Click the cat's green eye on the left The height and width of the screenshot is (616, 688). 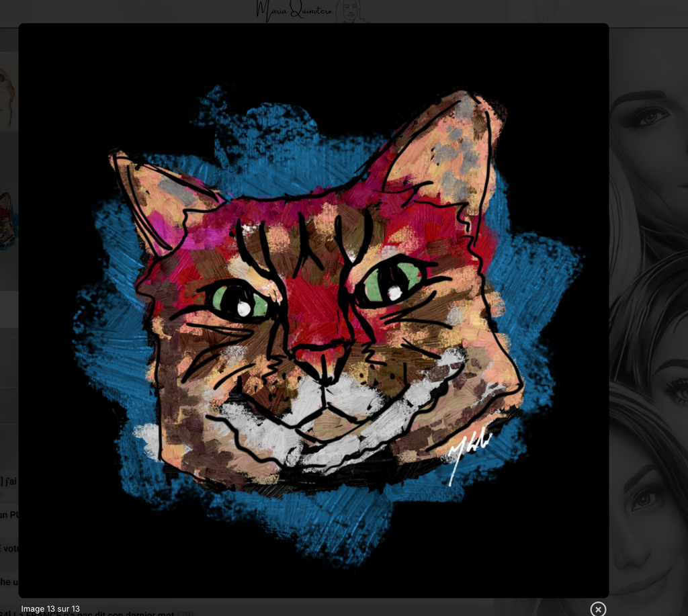pyautogui.click(x=240, y=302)
